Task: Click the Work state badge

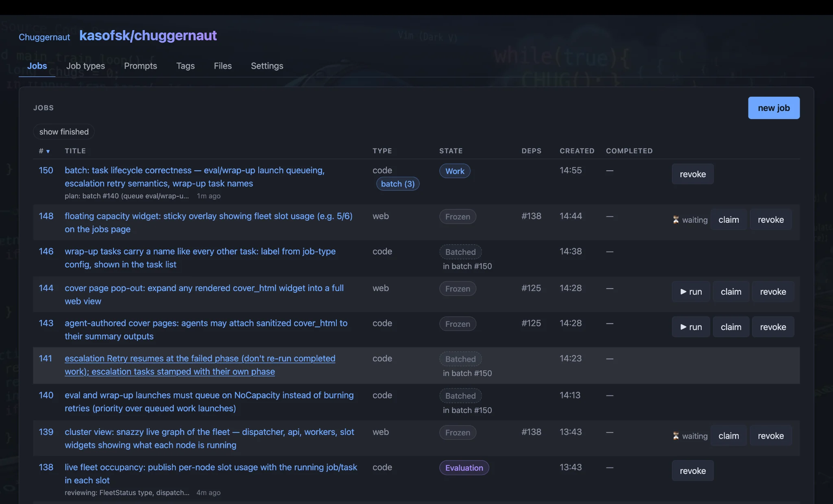Action: click(x=455, y=171)
